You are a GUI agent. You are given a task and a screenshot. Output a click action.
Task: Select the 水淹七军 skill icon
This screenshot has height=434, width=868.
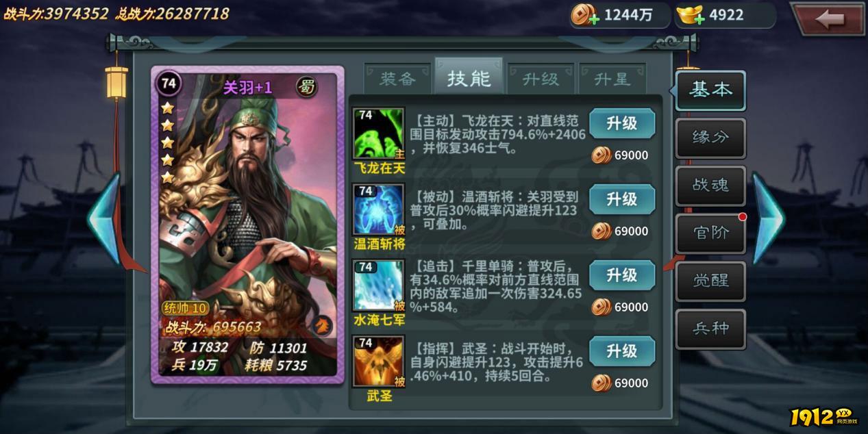(379, 285)
